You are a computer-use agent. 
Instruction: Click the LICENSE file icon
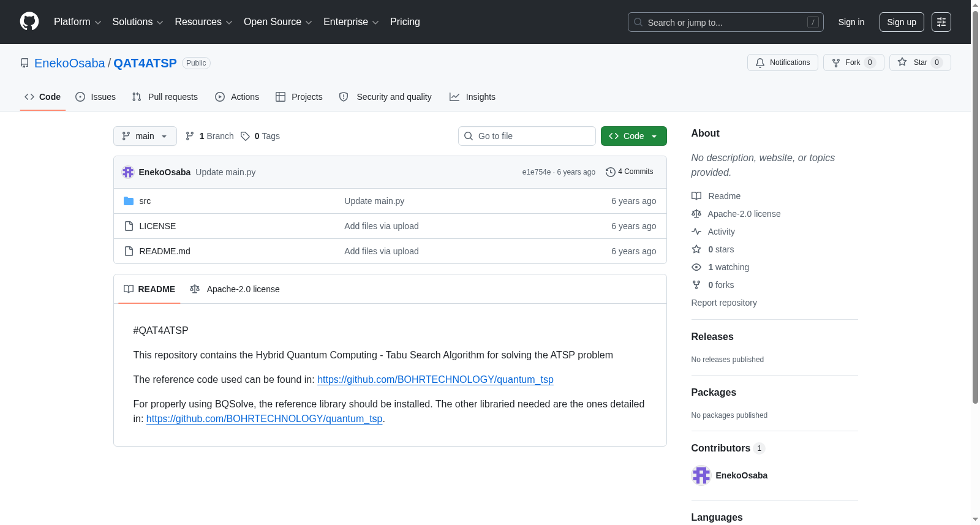(x=129, y=226)
